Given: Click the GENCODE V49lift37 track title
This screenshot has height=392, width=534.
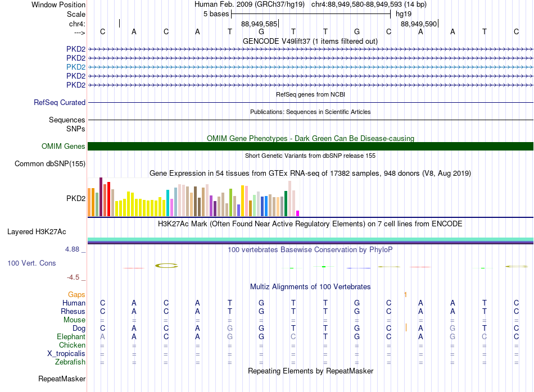Looking at the screenshot, I should [310, 41].
